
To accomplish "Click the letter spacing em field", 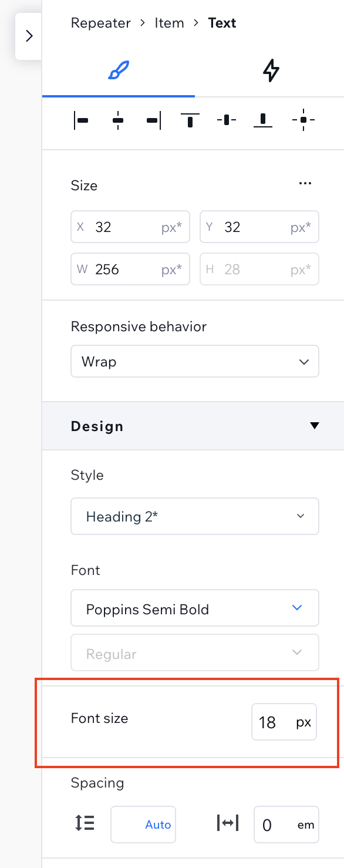I will click(286, 825).
